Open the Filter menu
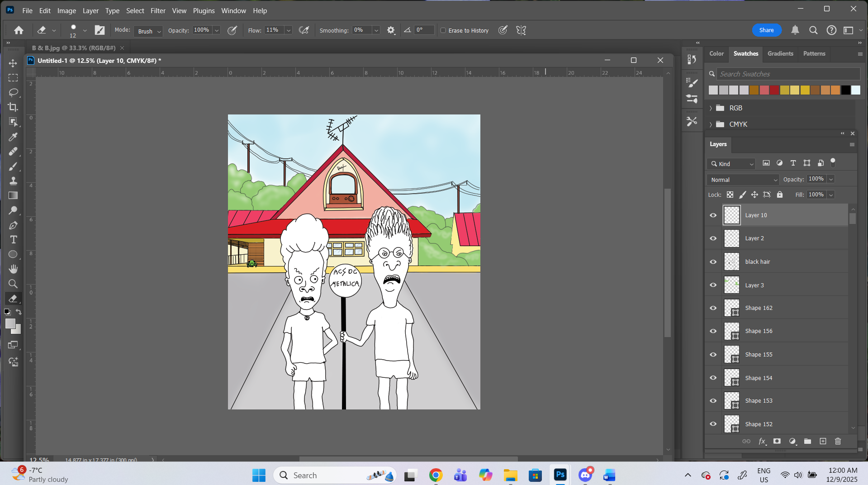 tap(158, 10)
